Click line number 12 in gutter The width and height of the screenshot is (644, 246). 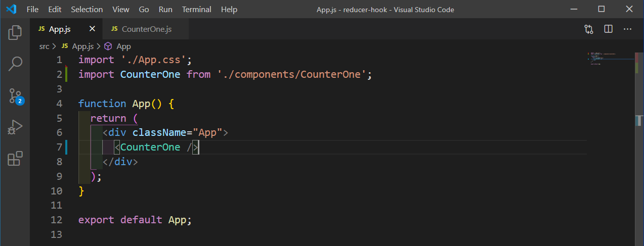pyautogui.click(x=57, y=220)
